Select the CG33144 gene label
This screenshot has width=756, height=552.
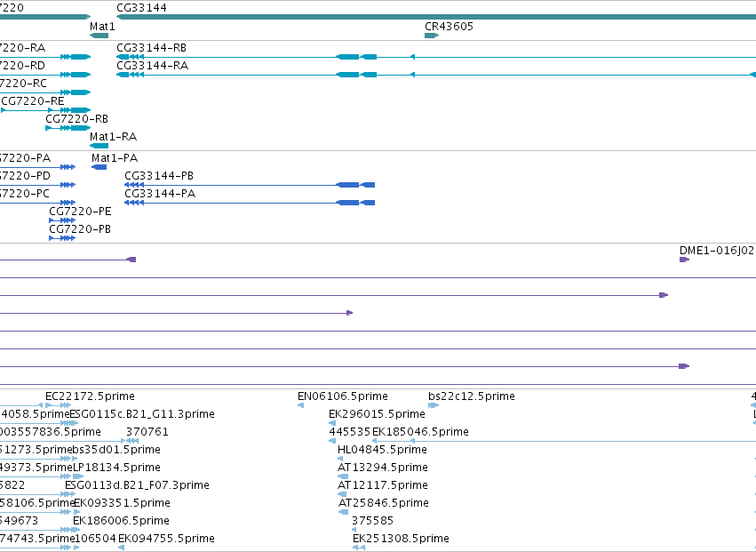pyautogui.click(x=142, y=8)
